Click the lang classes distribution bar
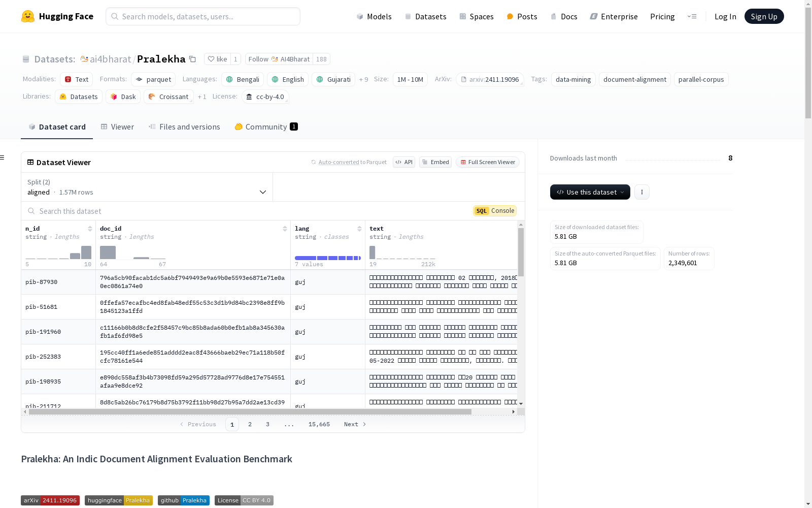This screenshot has width=812, height=508. point(328,258)
